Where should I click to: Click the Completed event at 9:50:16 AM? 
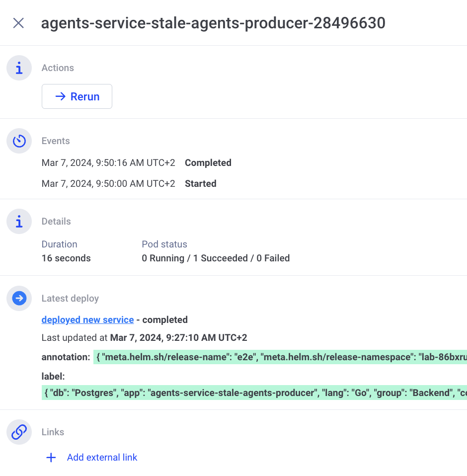tap(208, 163)
